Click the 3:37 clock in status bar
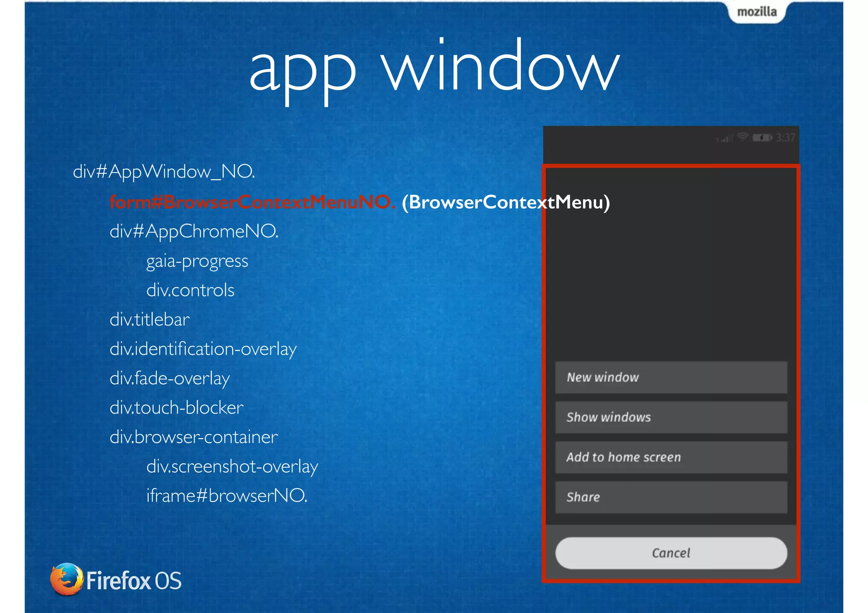Screen dimensions: 868x613 pos(785,137)
